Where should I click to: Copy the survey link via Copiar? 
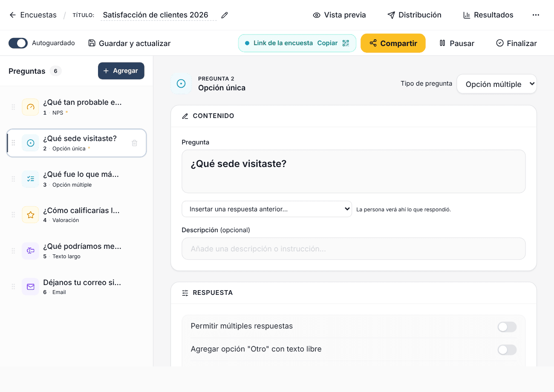pyautogui.click(x=327, y=43)
